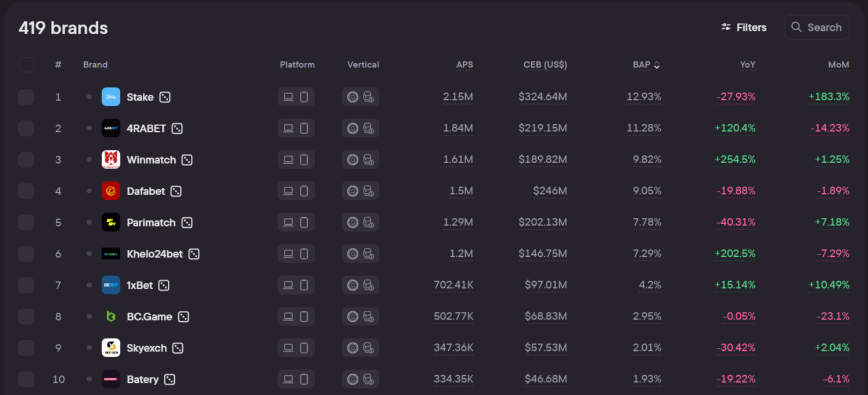Open the Filters panel
Viewport: 868px width, 395px height.
click(744, 27)
